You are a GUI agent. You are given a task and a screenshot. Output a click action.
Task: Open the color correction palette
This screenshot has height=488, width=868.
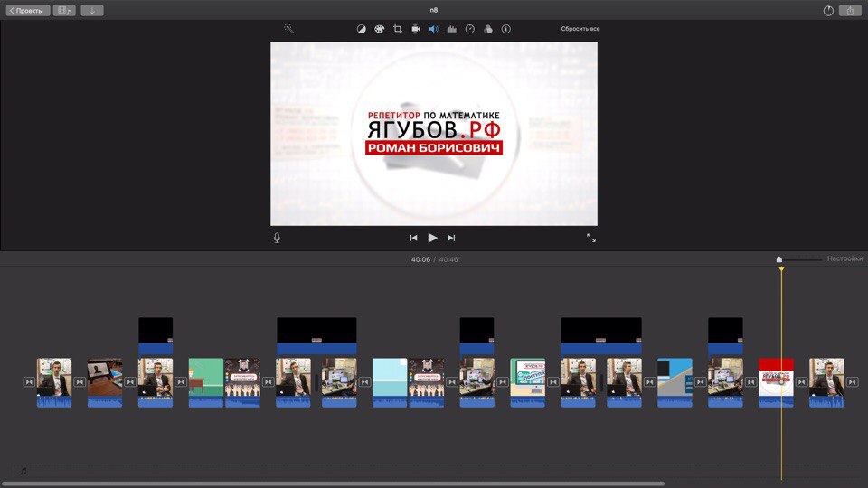click(379, 29)
